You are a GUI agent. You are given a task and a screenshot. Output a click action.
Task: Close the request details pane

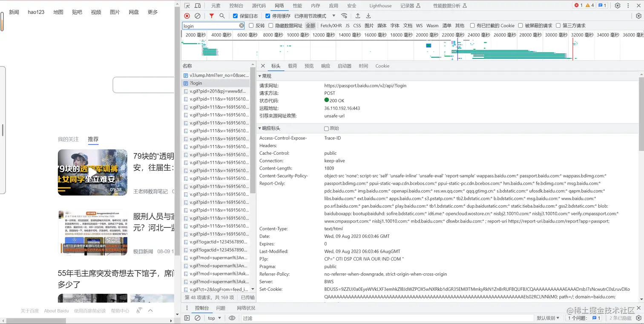[263, 66]
